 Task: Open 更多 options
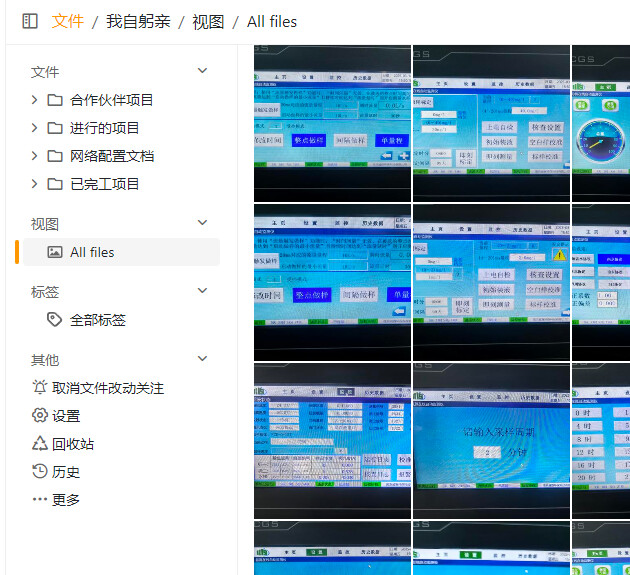[x=66, y=500]
